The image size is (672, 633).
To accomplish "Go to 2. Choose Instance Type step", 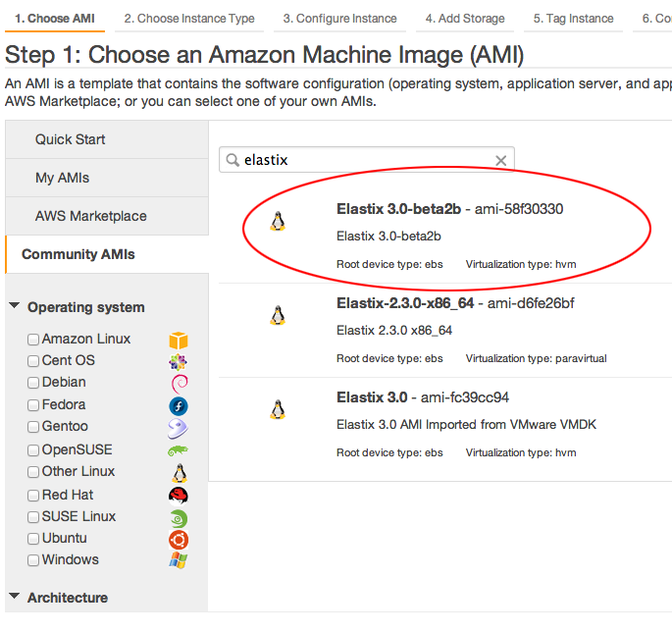I will 189,19.
